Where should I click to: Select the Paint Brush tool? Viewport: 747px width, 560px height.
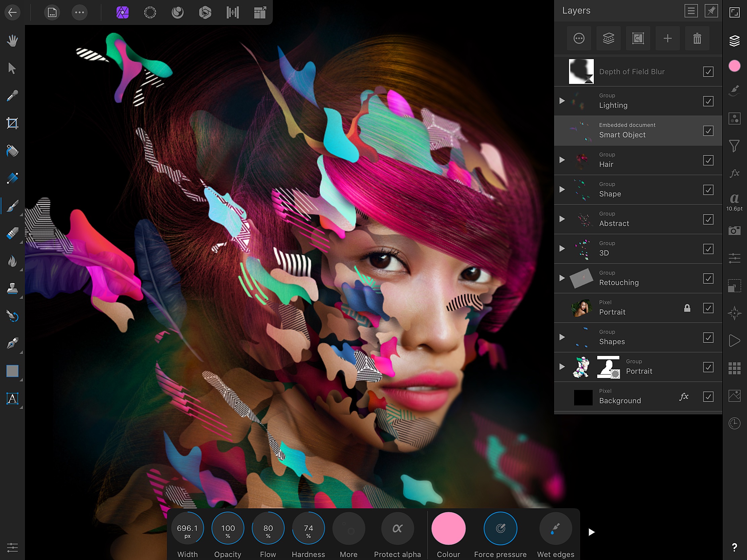12,206
